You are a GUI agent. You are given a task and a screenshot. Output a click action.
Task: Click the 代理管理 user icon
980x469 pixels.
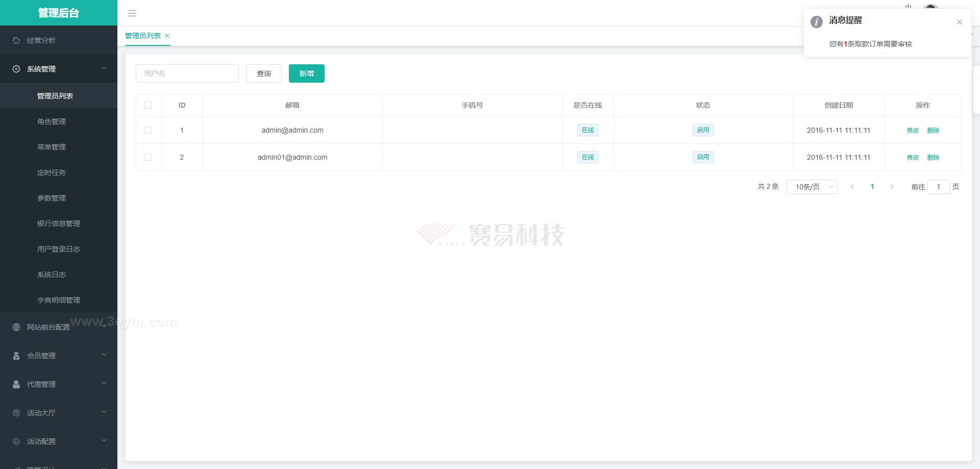(x=16, y=384)
